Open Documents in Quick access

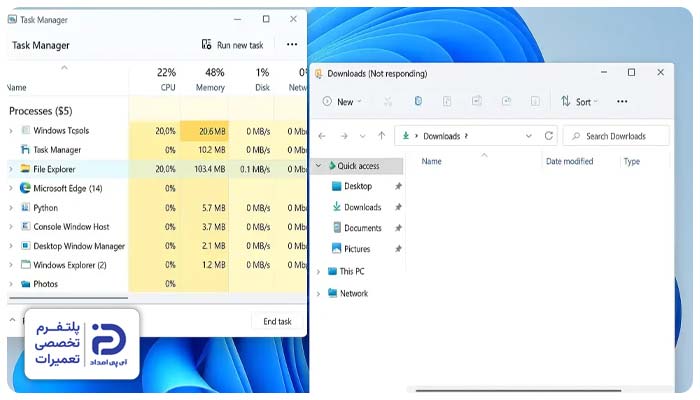click(x=357, y=228)
